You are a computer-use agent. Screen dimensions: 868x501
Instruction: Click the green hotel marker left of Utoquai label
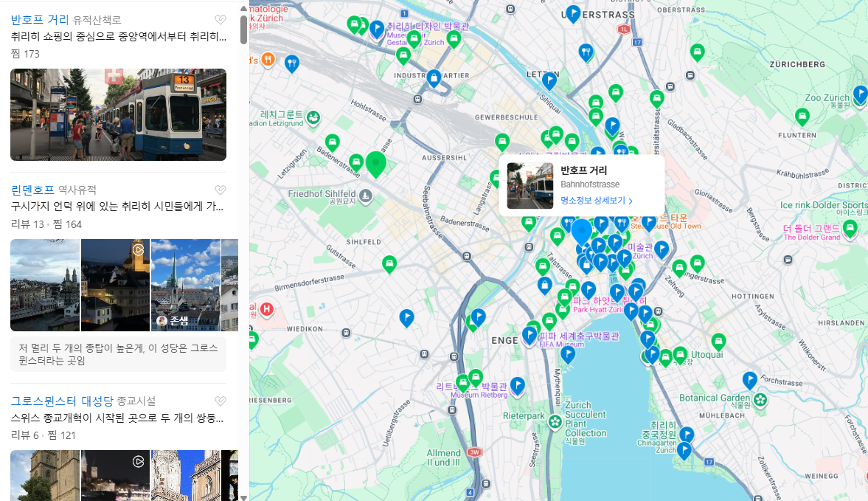click(x=681, y=355)
